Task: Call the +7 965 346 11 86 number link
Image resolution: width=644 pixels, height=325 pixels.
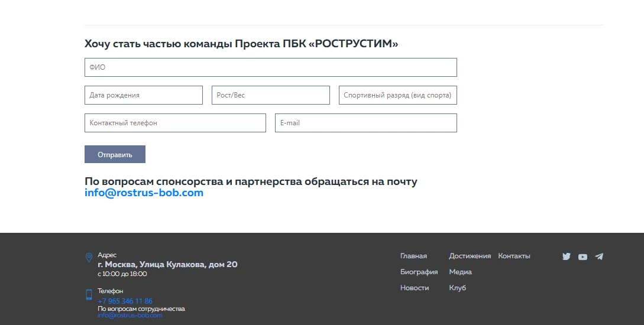Action: click(125, 301)
